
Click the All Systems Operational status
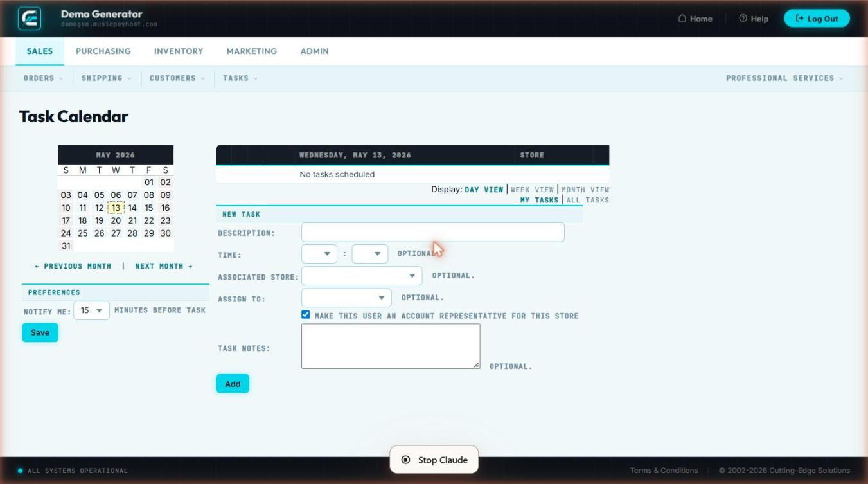point(73,471)
